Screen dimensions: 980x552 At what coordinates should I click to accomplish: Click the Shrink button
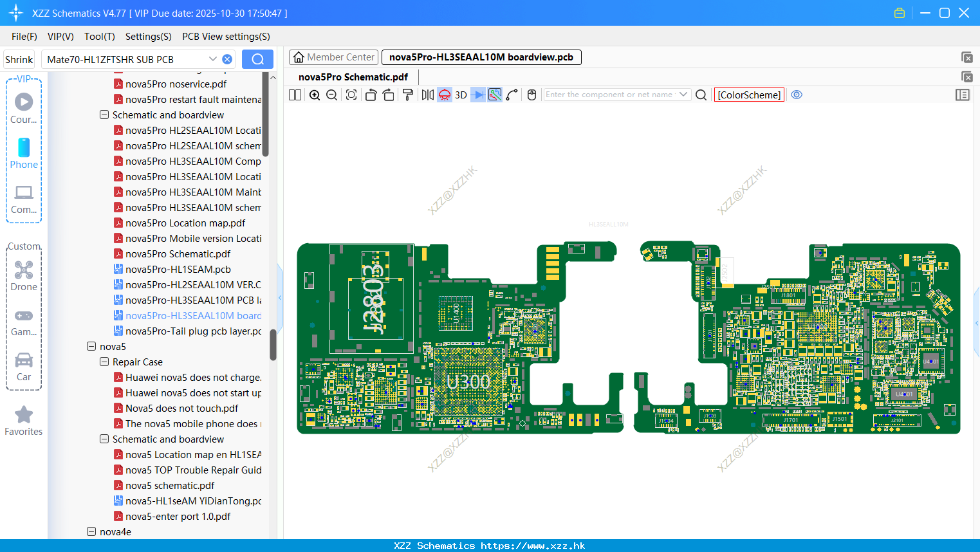[x=19, y=59]
